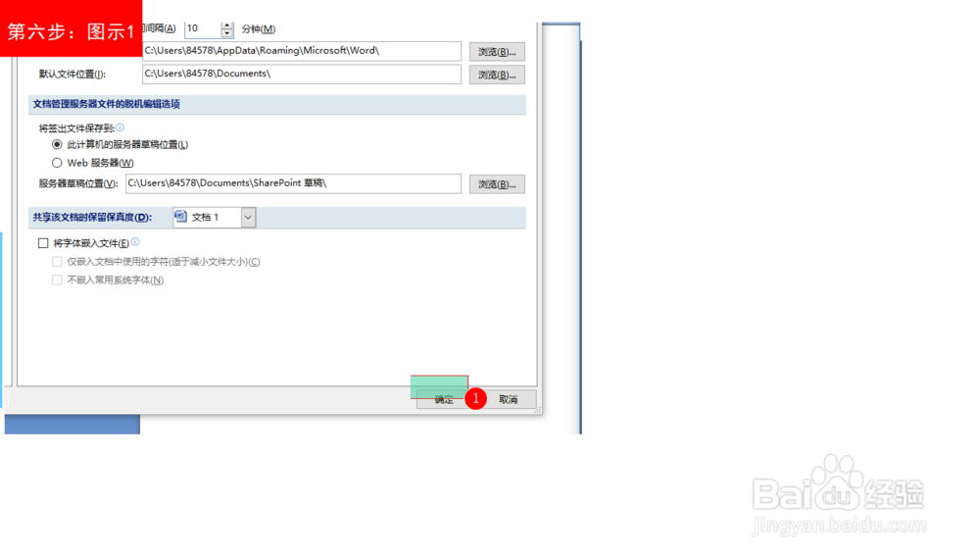Click the 默认文件位置 label
Screen dimensions: 980x559
tap(73, 75)
